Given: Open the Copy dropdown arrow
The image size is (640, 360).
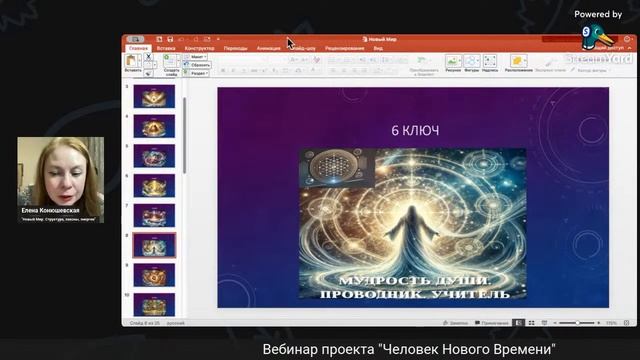Looking at the screenshot, I should 155,65.
